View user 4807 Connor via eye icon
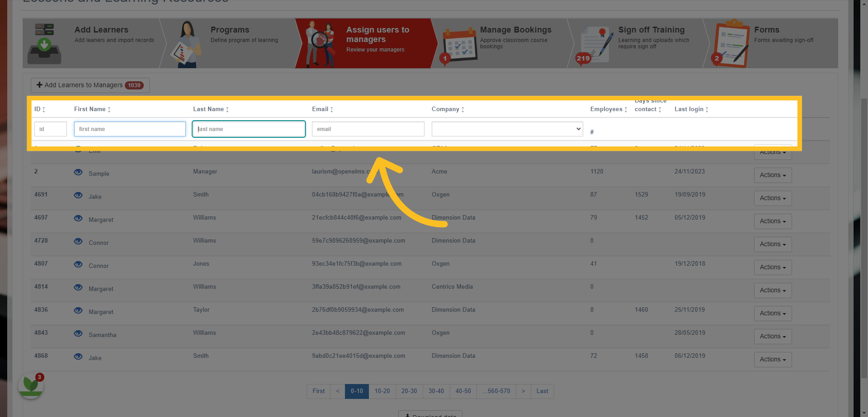The height and width of the screenshot is (417, 868). coord(78,264)
